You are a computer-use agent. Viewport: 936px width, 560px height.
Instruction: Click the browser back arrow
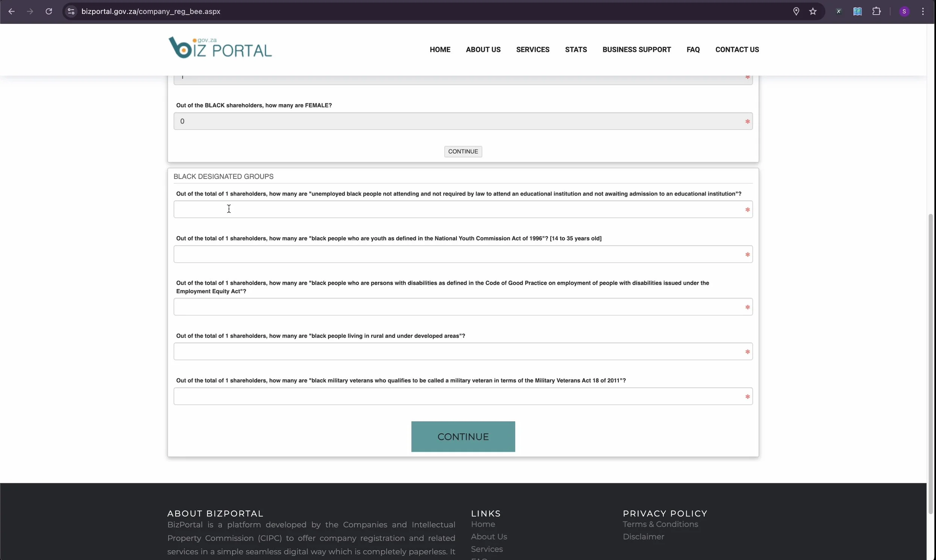11,11
